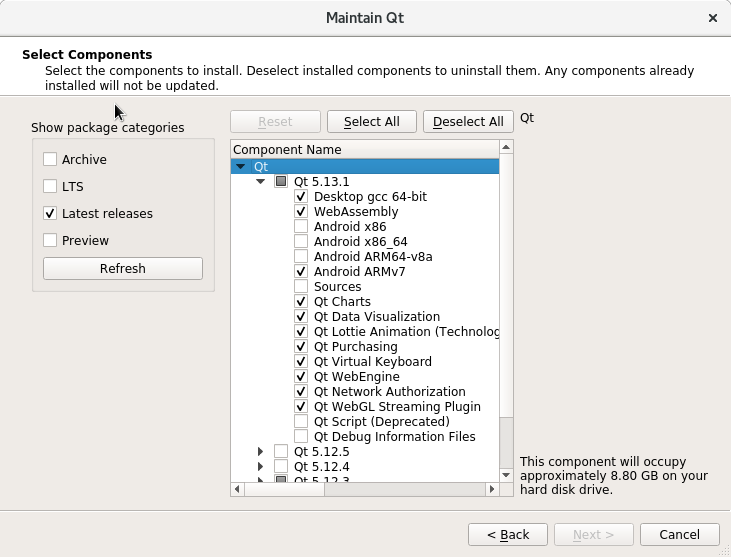The width and height of the screenshot is (731, 557).
Task: Uncheck the Qt Charts component
Action: (x=301, y=301)
